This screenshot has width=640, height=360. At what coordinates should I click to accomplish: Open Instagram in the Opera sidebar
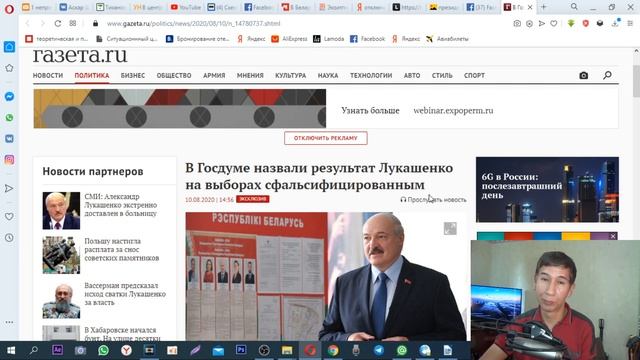9,160
